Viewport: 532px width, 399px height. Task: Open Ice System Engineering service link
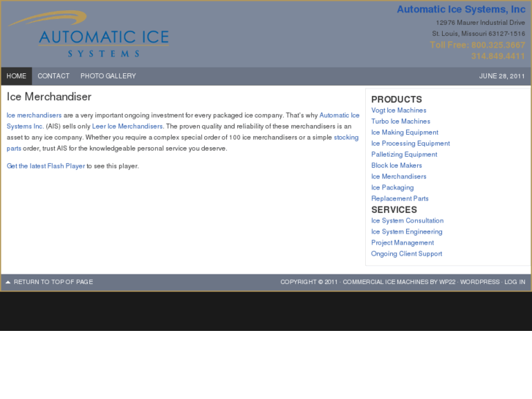pos(407,231)
